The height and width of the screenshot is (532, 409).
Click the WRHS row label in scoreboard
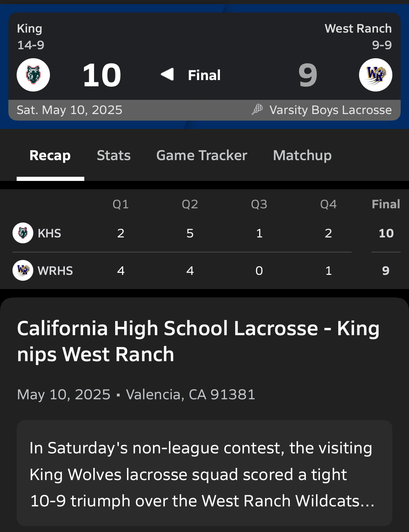(x=55, y=271)
